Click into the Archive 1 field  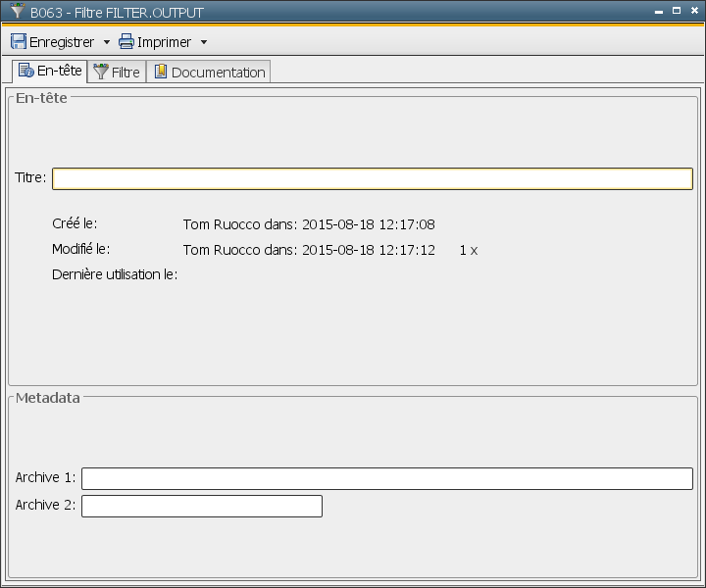(387, 478)
